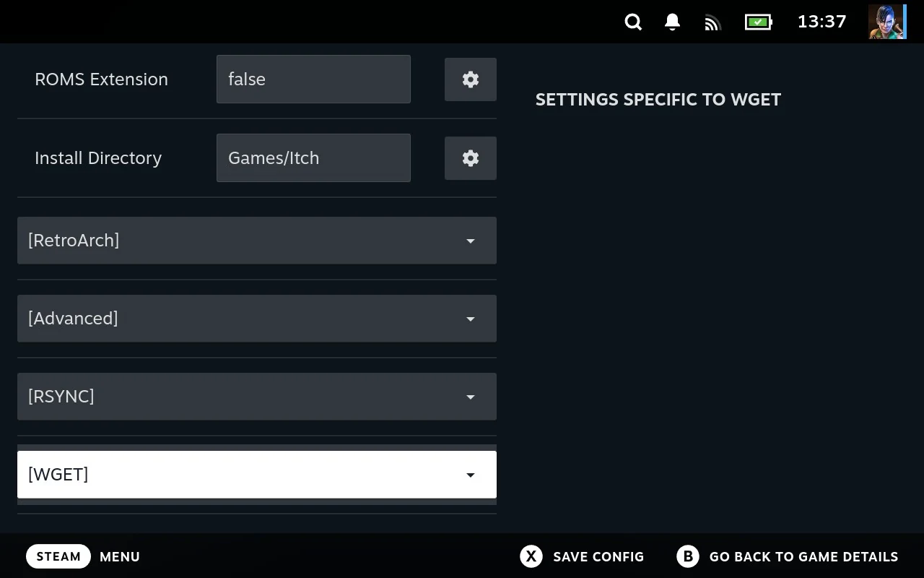This screenshot has width=924, height=578.
Task: Open the search magnifier icon
Action: [633, 22]
